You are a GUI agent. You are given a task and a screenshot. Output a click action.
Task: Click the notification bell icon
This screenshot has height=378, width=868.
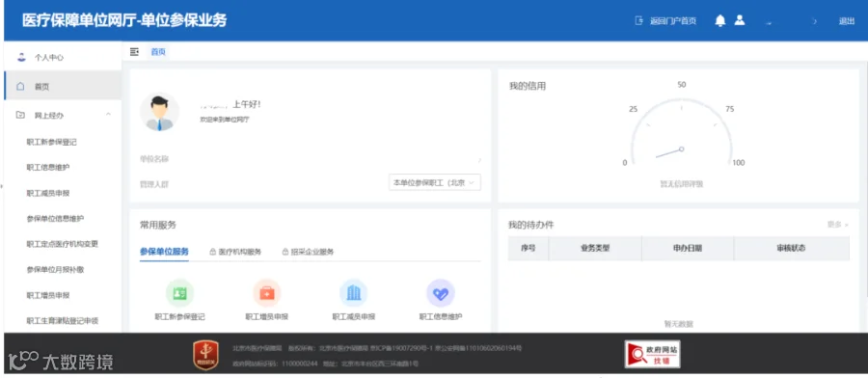coord(719,21)
